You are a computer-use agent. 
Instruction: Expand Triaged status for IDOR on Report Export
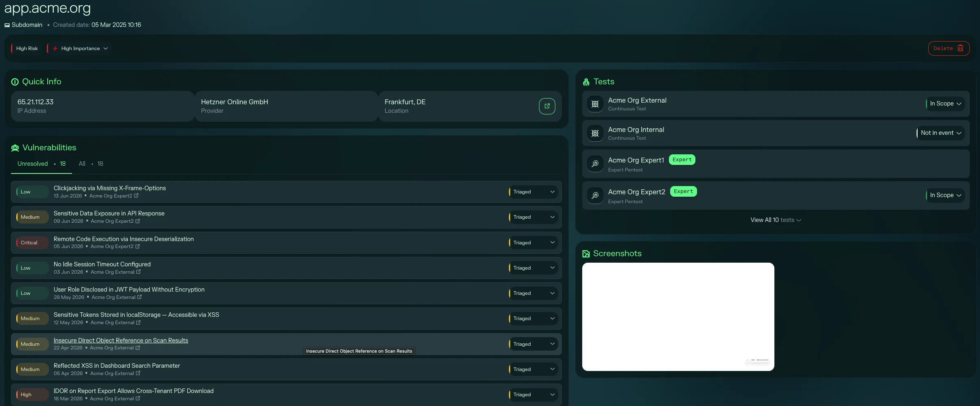click(x=533, y=395)
